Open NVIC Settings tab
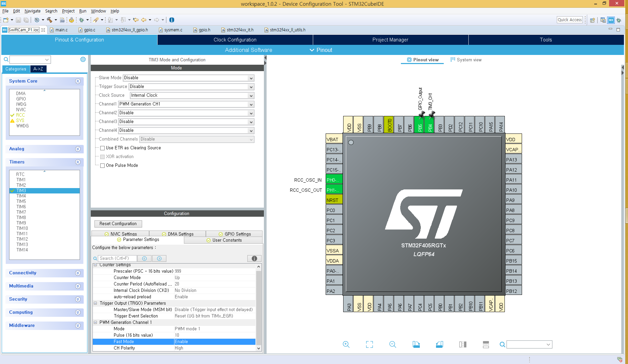 click(x=120, y=234)
